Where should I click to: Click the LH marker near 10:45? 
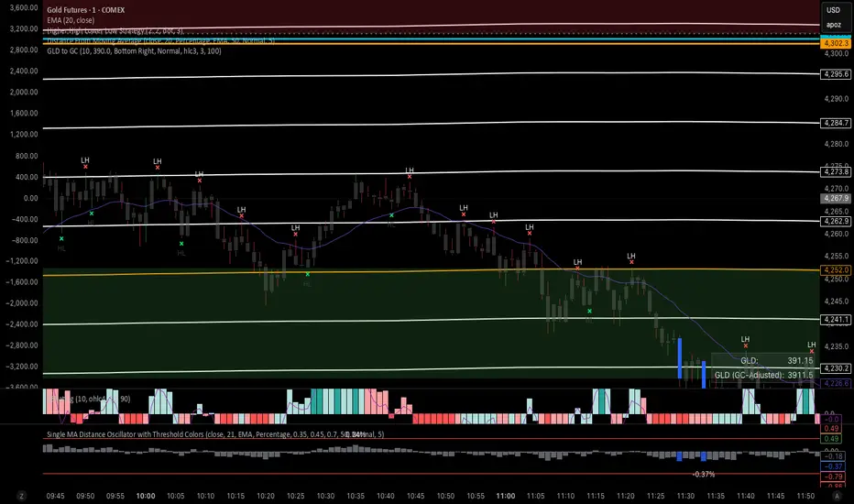[410, 173]
